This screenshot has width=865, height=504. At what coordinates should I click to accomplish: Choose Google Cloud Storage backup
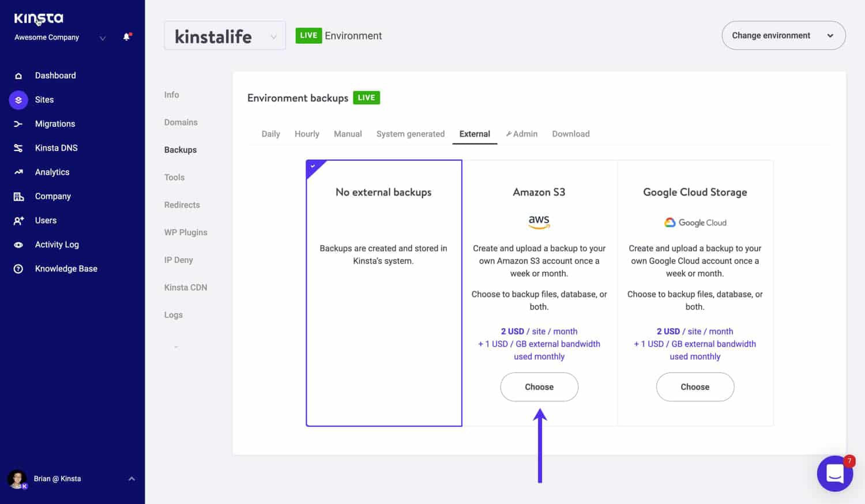pos(694,387)
